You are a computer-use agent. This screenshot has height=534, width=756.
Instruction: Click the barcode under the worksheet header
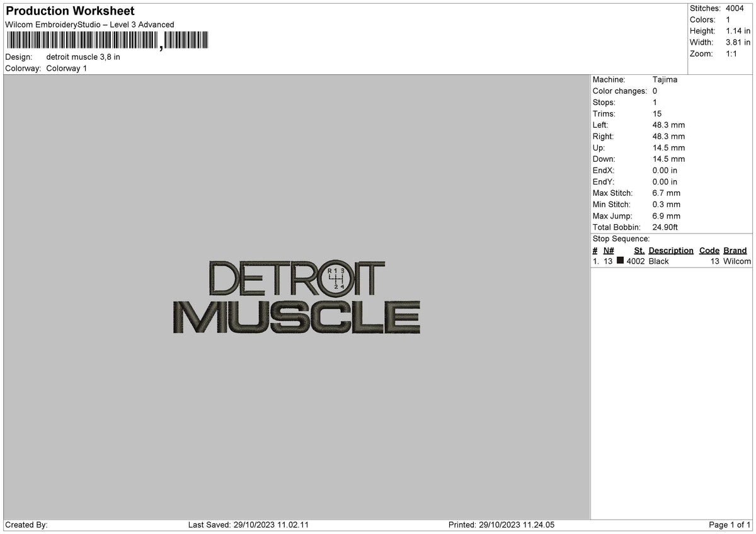pyautogui.click(x=107, y=41)
